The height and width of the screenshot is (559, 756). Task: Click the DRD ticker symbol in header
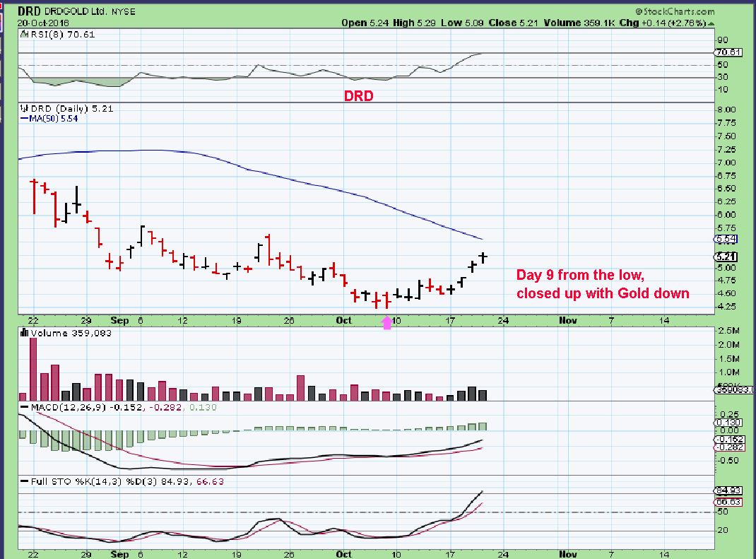click(30, 11)
